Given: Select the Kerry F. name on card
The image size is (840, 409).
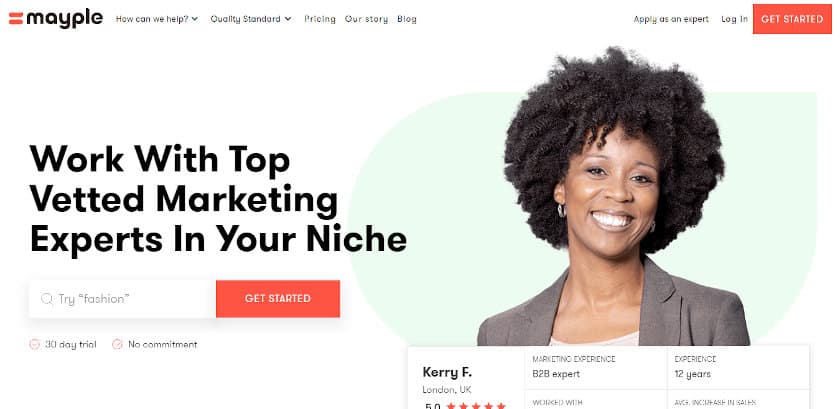Looking at the screenshot, I should [447, 372].
